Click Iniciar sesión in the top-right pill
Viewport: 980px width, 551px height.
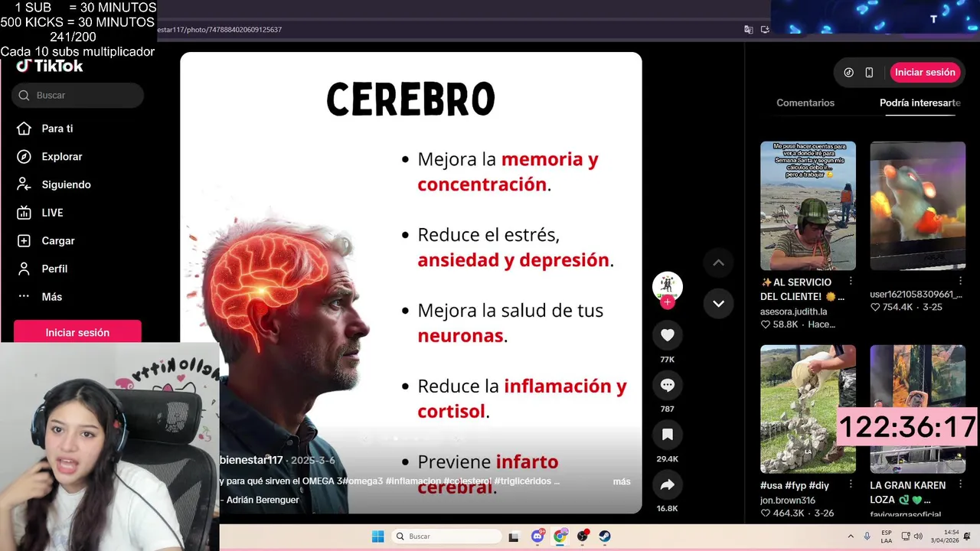tap(925, 72)
